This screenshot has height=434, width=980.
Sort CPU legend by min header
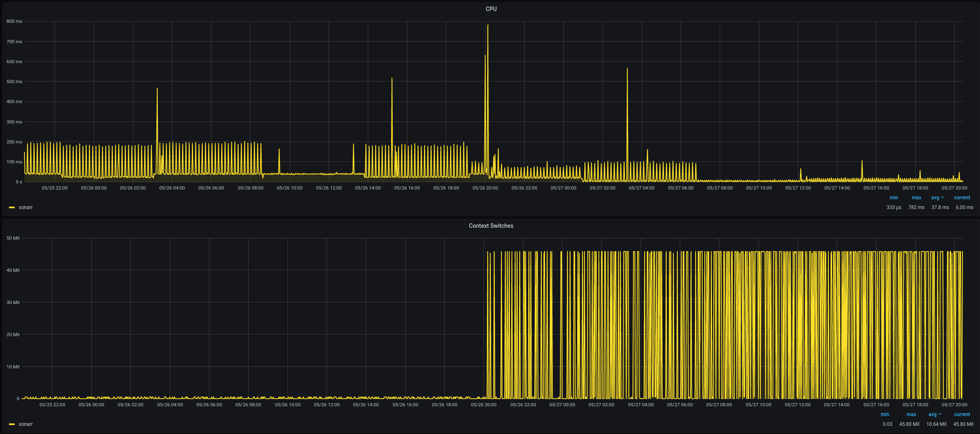tap(894, 198)
